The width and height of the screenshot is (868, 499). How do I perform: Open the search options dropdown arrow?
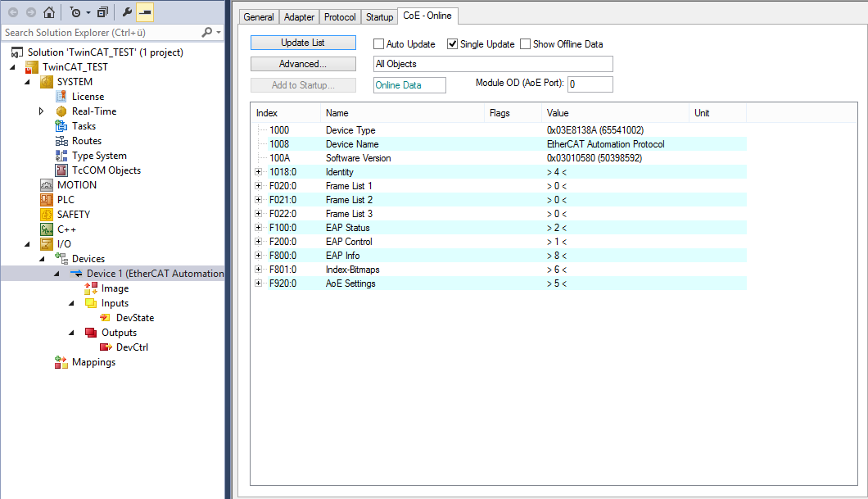tap(219, 33)
